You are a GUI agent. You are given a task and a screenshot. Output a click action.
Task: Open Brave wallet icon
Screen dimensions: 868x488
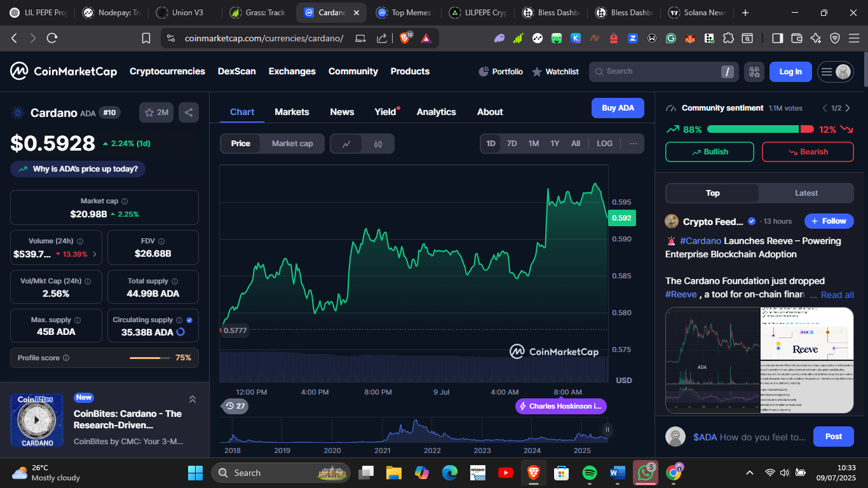point(797,38)
